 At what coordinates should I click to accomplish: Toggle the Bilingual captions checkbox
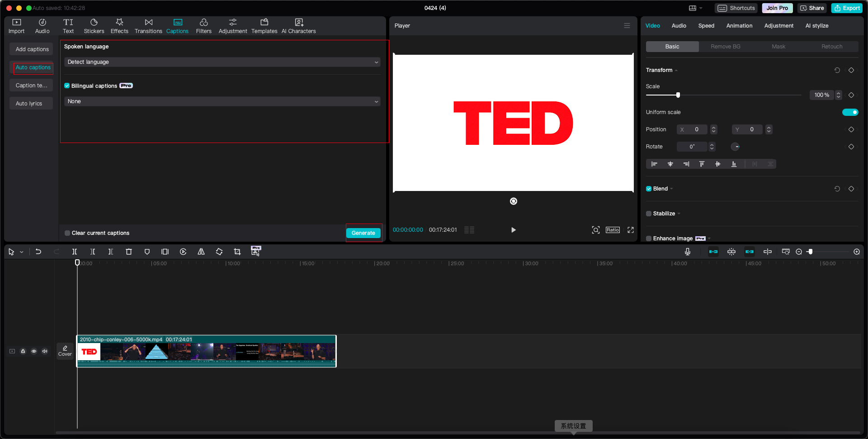pos(67,86)
